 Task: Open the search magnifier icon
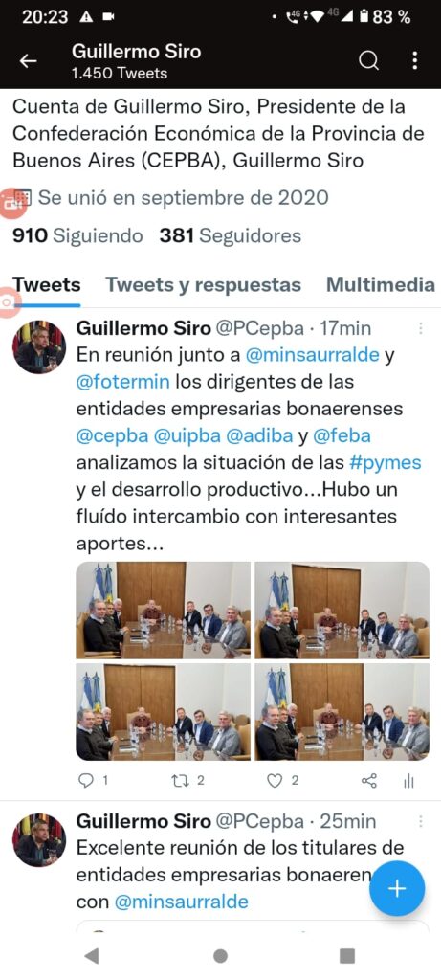(x=368, y=60)
